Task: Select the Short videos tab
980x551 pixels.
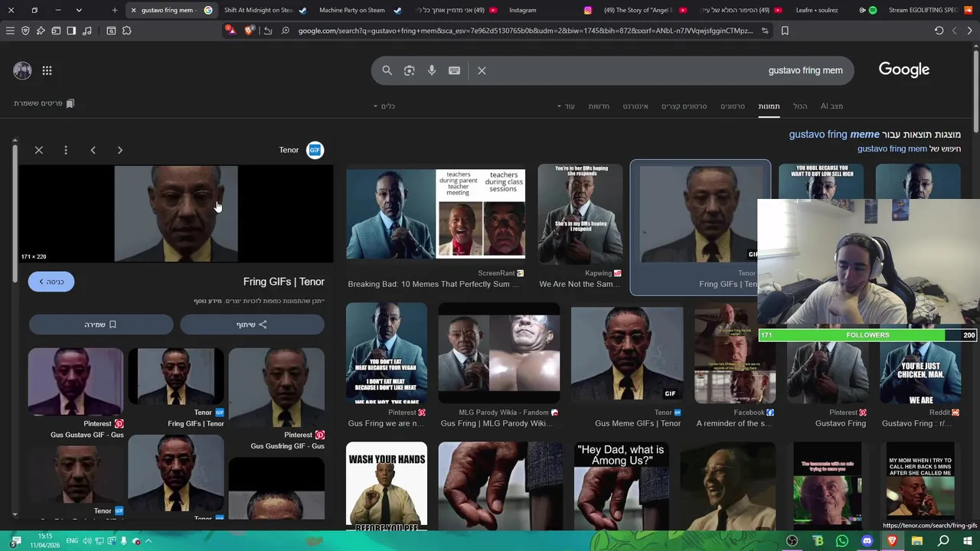Action: pos(684,106)
